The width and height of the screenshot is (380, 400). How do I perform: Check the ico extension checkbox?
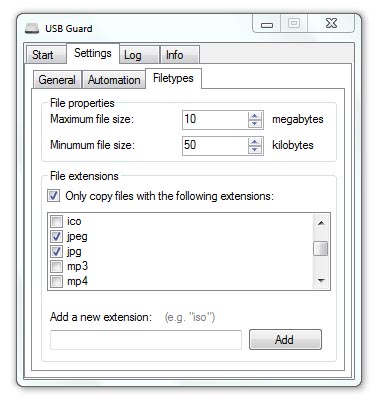click(x=56, y=221)
